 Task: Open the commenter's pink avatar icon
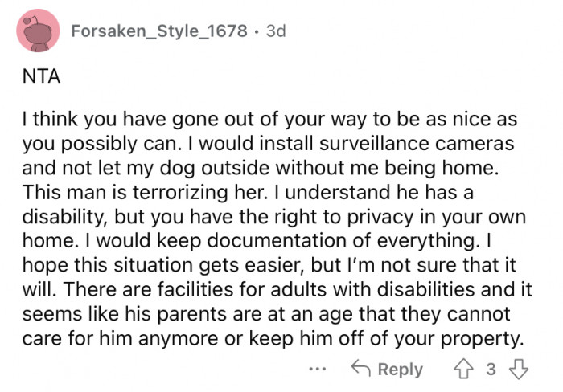[36, 31]
